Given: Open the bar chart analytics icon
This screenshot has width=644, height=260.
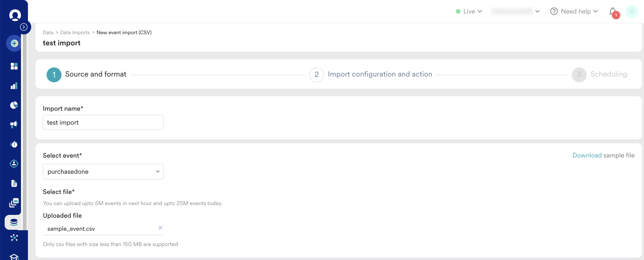Looking at the screenshot, I should coord(14,86).
